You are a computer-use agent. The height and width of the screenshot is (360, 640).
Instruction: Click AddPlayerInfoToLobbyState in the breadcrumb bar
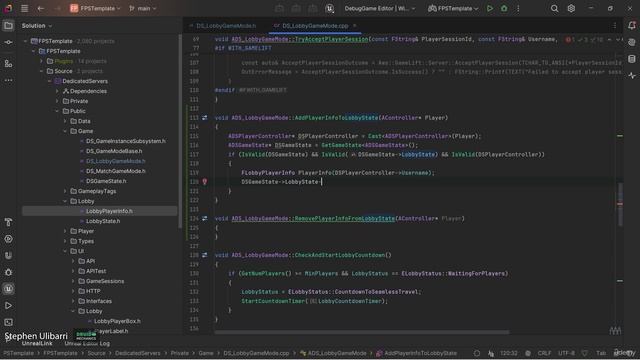pos(416,353)
